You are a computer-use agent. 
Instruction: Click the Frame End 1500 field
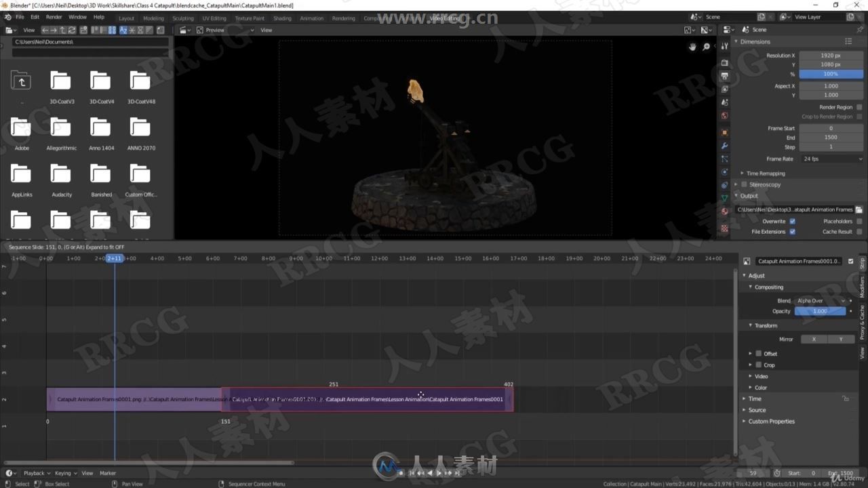click(x=831, y=137)
